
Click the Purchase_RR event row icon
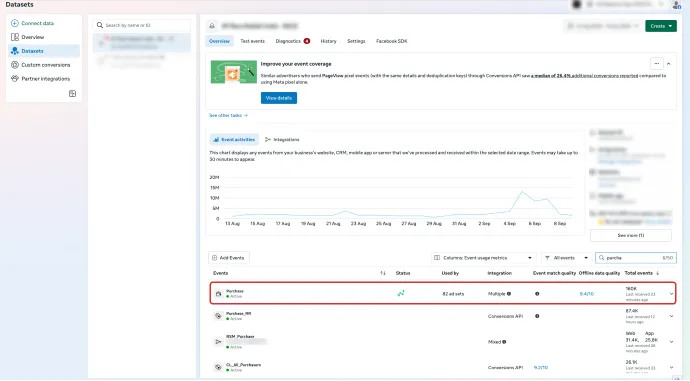(218, 316)
